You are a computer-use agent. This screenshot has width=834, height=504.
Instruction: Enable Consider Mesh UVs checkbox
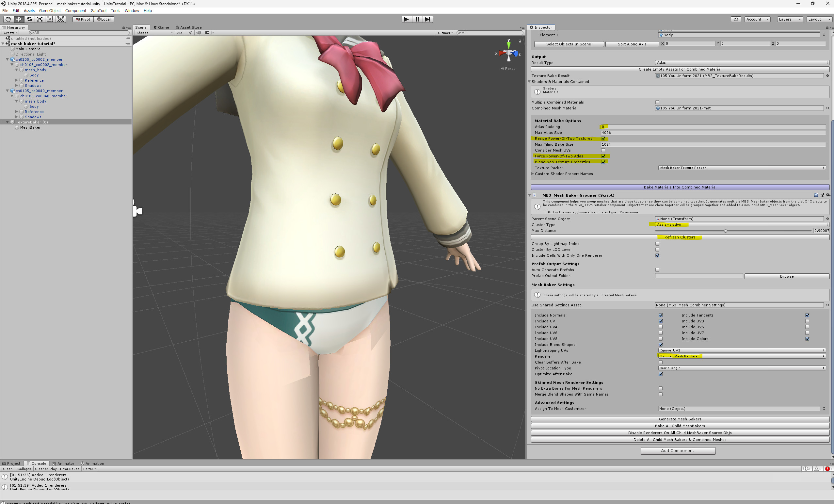603,150
